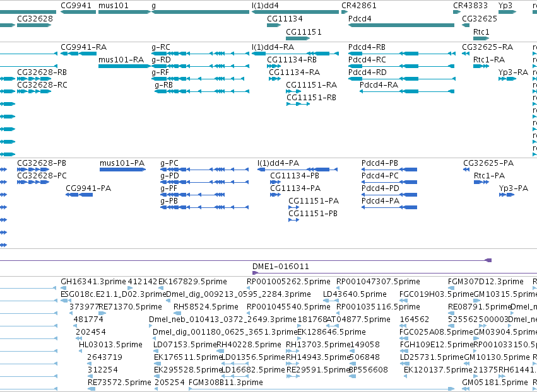Select EST GM05181.5prime
This screenshot has height=392, width=537.
point(495,382)
